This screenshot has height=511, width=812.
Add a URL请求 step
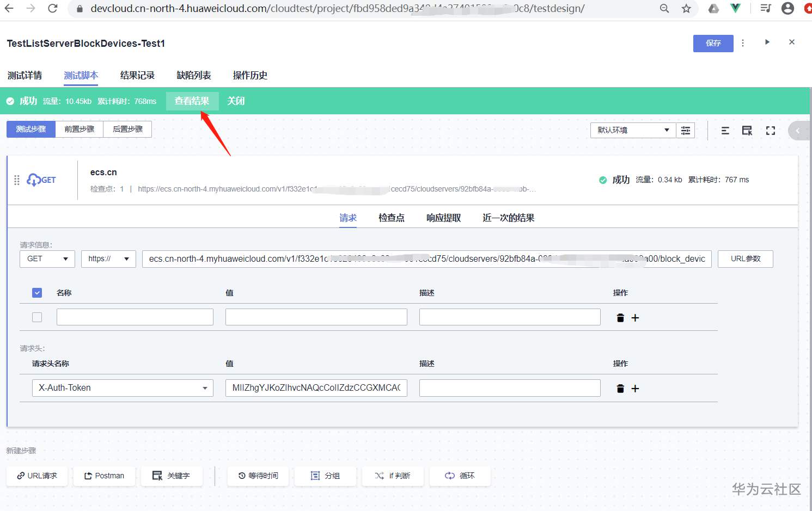(x=37, y=476)
